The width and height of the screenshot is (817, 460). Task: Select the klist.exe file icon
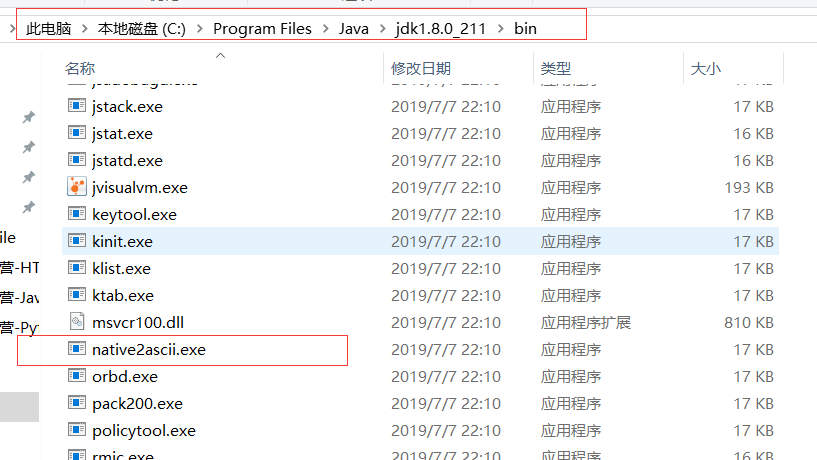tap(77, 268)
